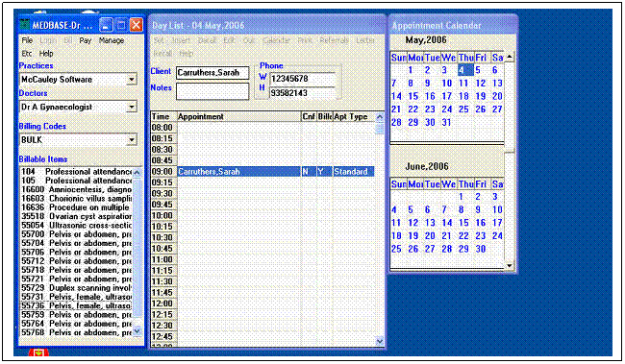625x364 pixels.
Task: Select billable item 35518 Ovarian cyst aspiration
Action: 76,216
